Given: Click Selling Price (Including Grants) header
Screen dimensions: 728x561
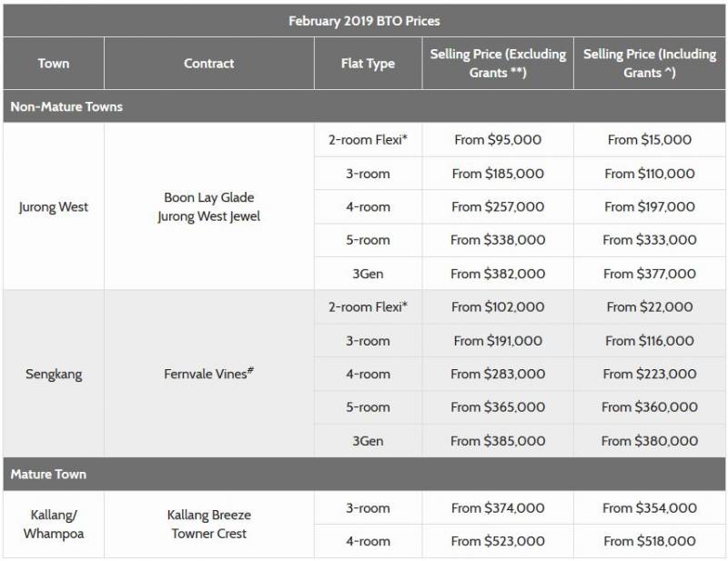Looking at the screenshot, I should [650, 64].
